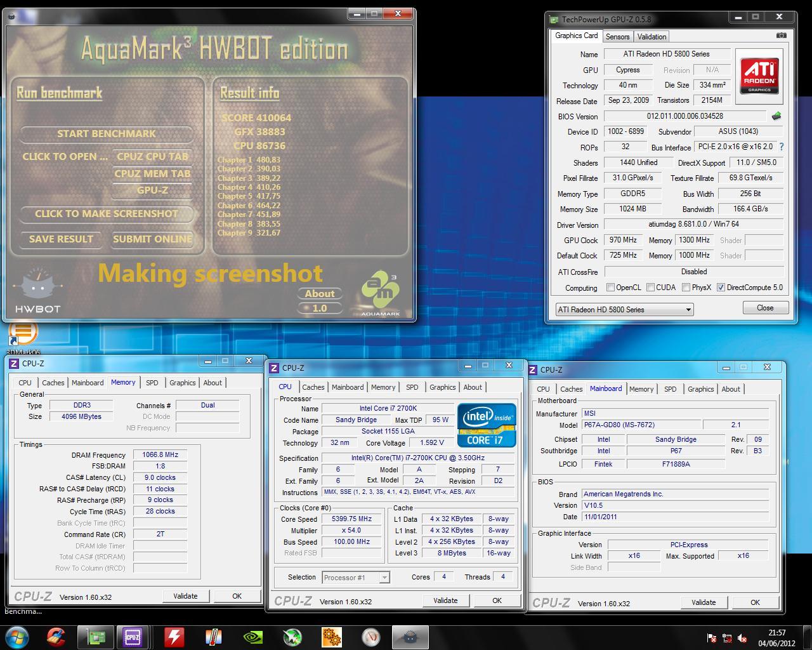The height and width of the screenshot is (650, 812).
Task: Launch CCleaner from the taskbar
Action: 56,636
